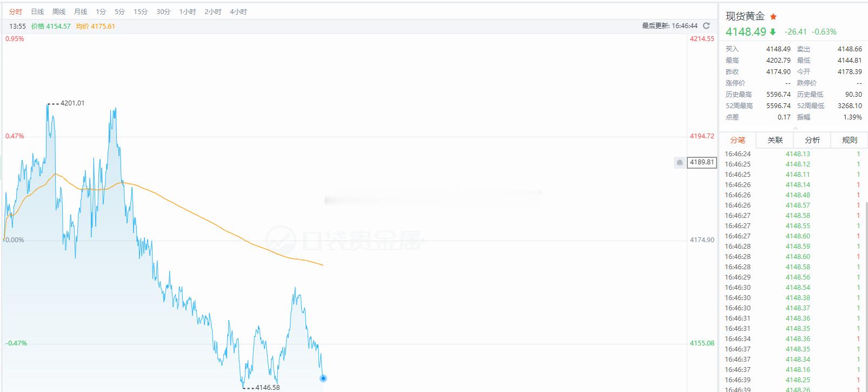This screenshot has width=868, height=392.
Task: Click the 4201.01 high marker on chart
Action: (x=72, y=103)
